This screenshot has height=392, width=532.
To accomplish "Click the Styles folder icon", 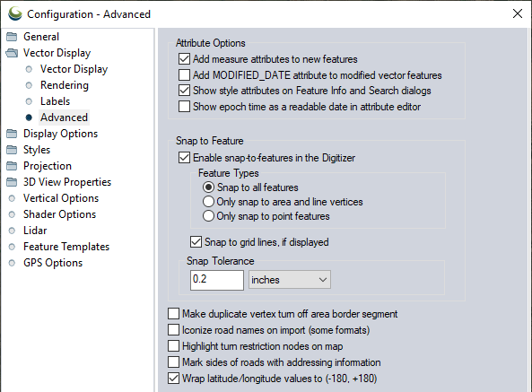I will click(12, 150).
